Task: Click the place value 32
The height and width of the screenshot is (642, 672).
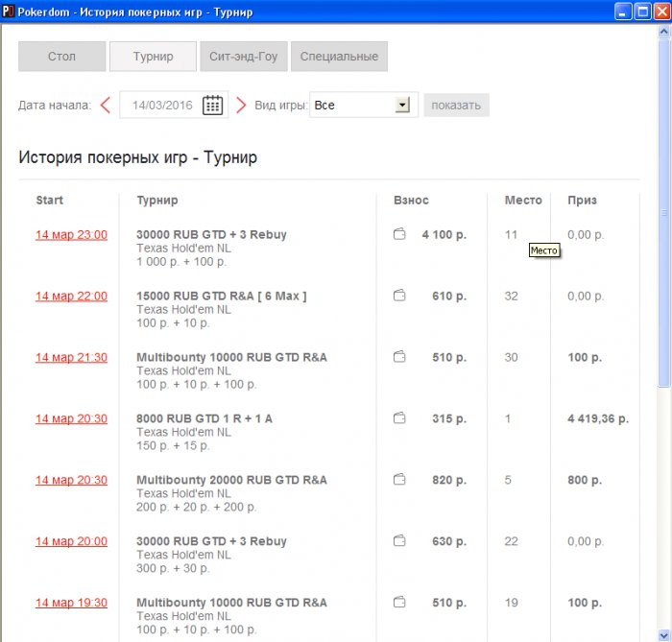Action: tap(512, 296)
